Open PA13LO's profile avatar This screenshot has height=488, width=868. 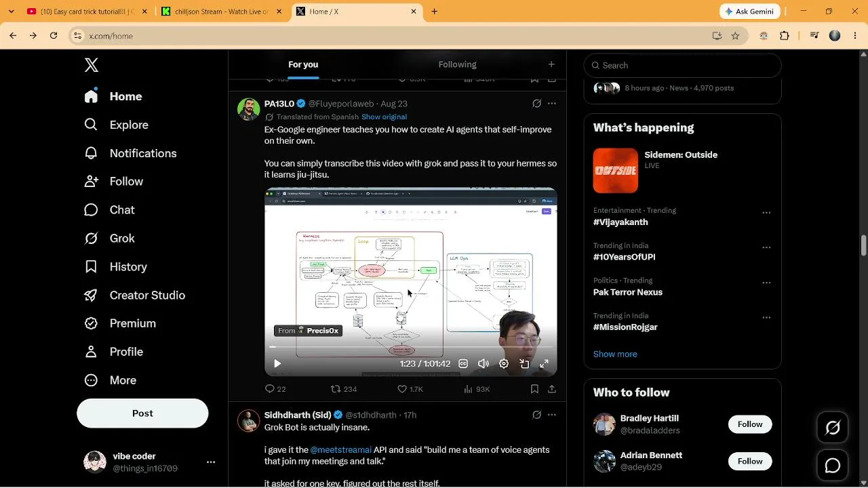(x=249, y=109)
